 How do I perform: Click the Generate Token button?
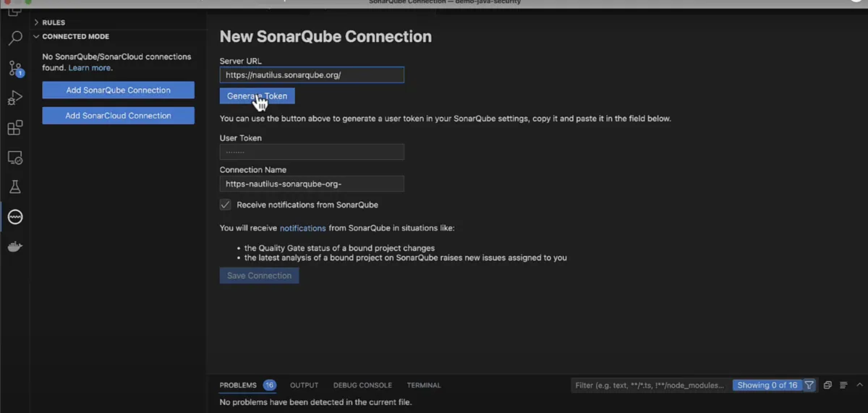click(x=257, y=96)
